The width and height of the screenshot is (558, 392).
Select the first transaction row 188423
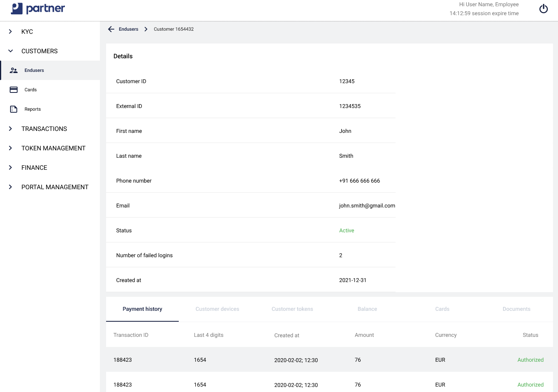122,360
